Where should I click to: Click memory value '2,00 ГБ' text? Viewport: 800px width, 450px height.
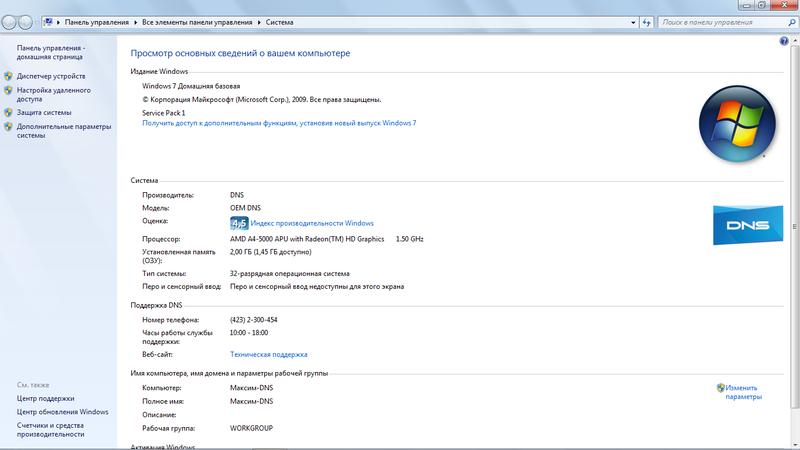tap(270, 252)
